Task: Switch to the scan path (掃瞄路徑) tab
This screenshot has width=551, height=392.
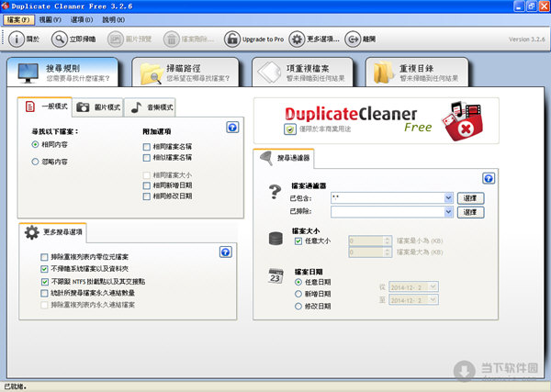Action: tap(186, 73)
